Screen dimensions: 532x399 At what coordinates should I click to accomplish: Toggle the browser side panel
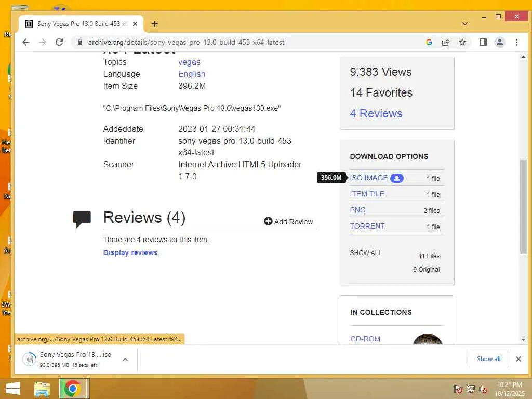coord(483,42)
